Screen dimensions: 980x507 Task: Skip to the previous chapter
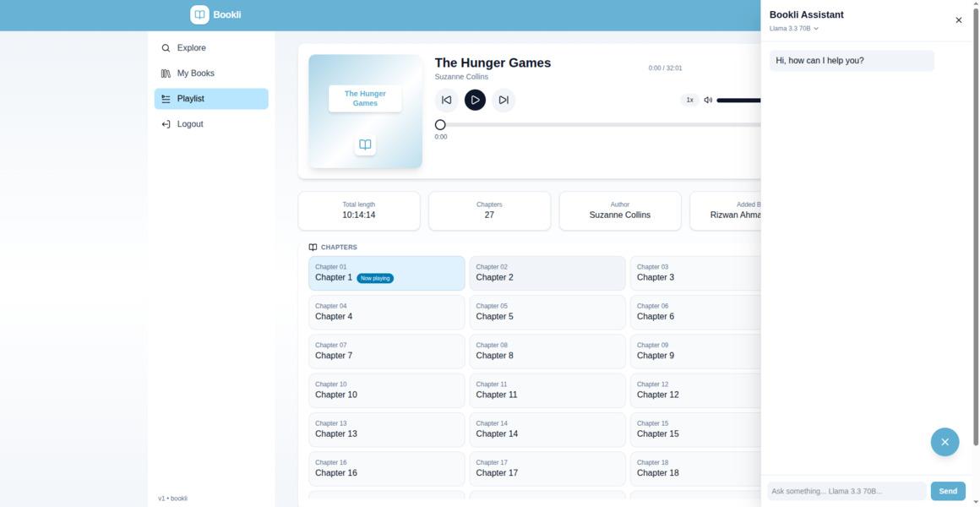(446, 100)
